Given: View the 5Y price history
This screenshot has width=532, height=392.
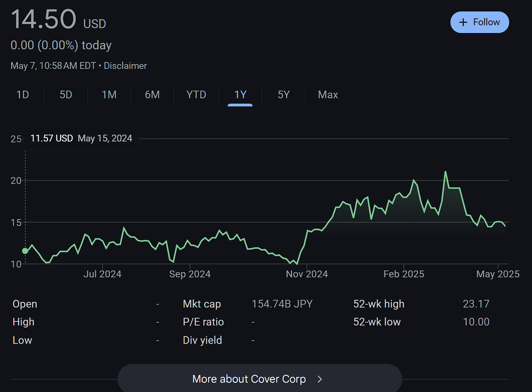Looking at the screenshot, I should pos(284,95).
